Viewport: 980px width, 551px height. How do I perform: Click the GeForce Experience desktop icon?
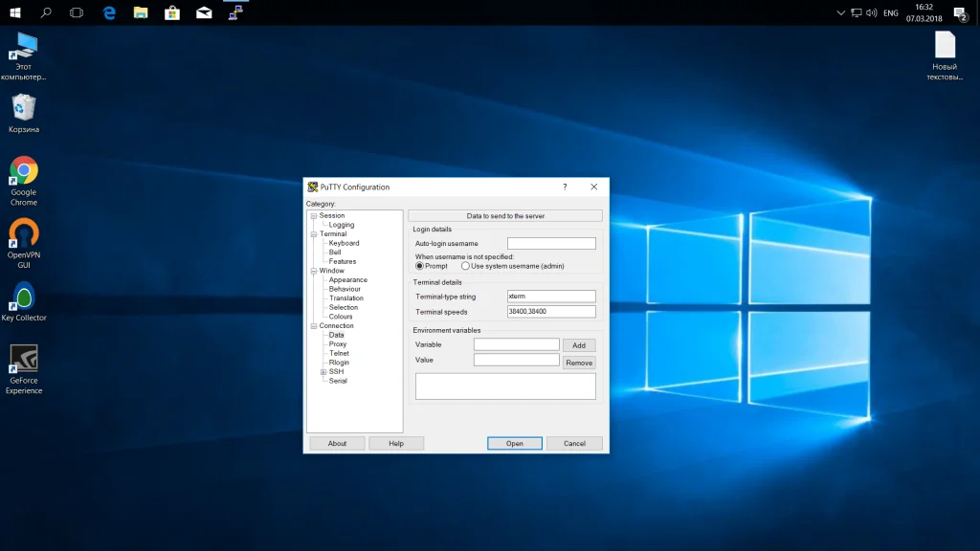[x=24, y=359]
